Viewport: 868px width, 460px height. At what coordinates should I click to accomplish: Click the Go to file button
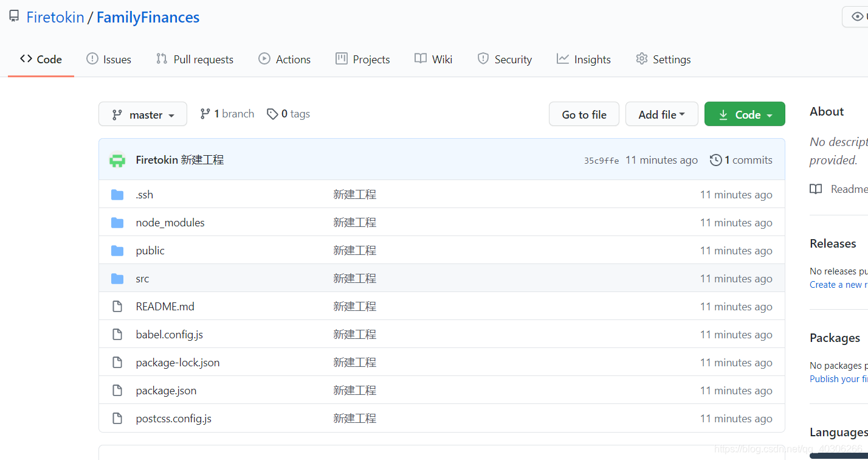click(x=584, y=114)
